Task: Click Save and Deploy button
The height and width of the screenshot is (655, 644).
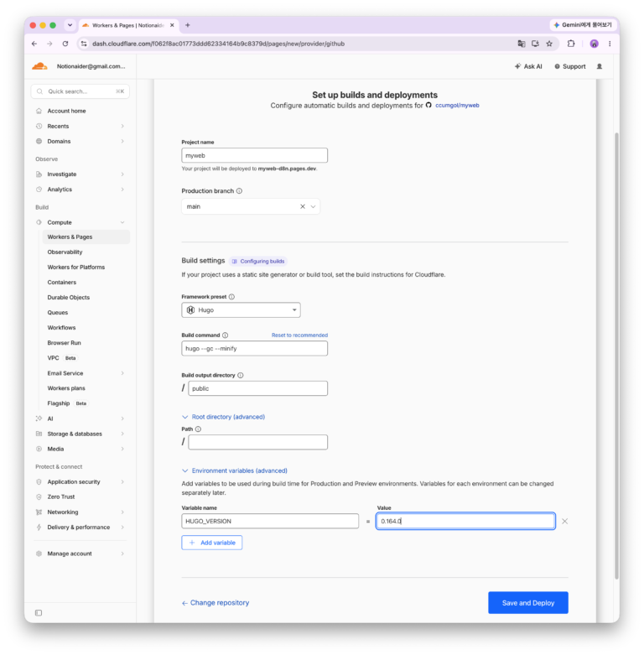Action: [528, 603]
